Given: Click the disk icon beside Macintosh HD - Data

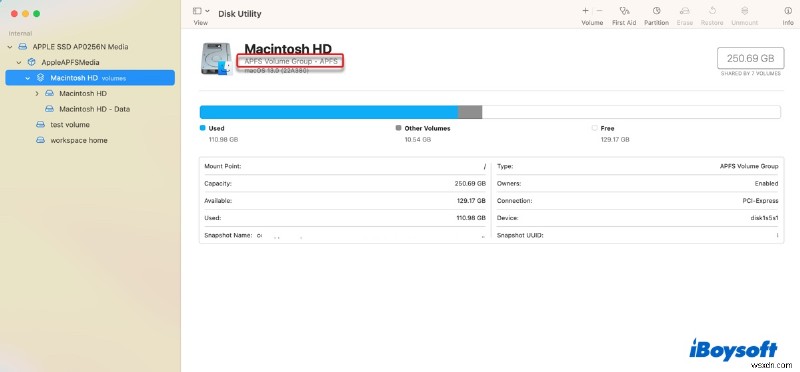Looking at the screenshot, I should (49, 109).
